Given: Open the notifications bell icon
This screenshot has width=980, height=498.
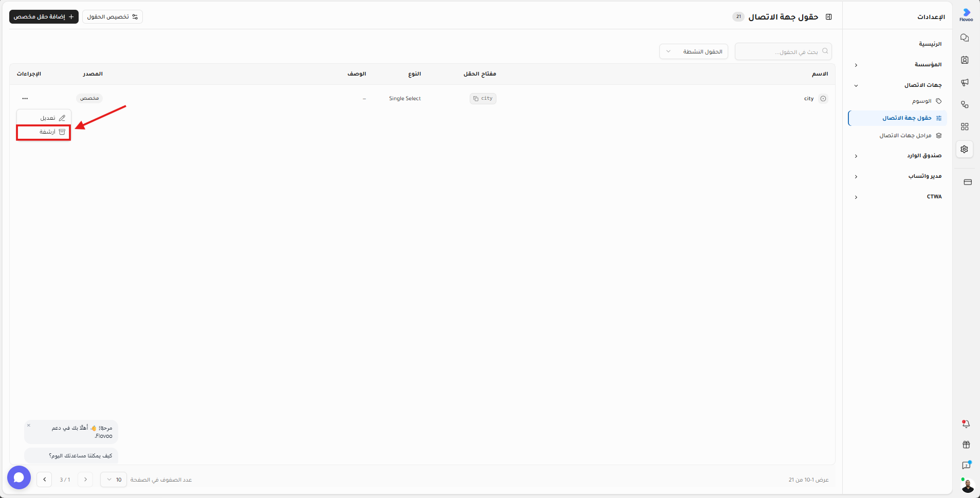Looking at the screenshot, I should pos(966,424).
